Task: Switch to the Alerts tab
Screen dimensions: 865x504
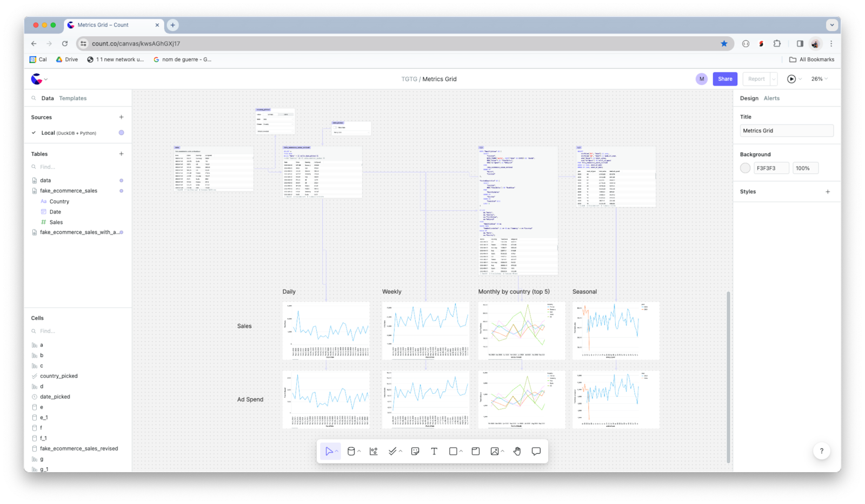Action: (771, 98)
